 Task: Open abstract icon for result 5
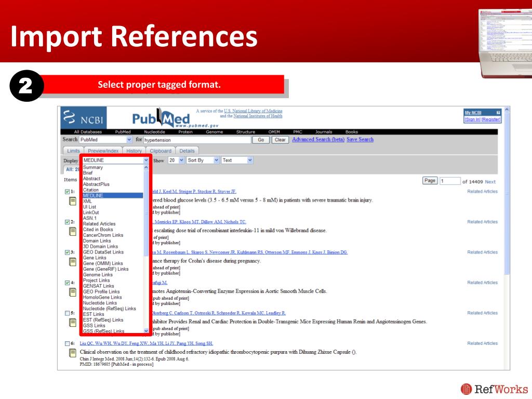[73, 323]
